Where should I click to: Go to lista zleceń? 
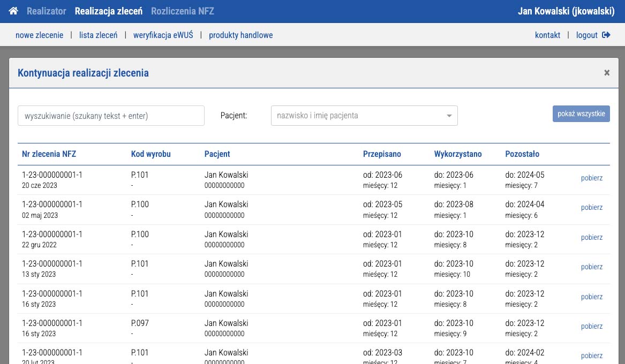pos(98,35)
